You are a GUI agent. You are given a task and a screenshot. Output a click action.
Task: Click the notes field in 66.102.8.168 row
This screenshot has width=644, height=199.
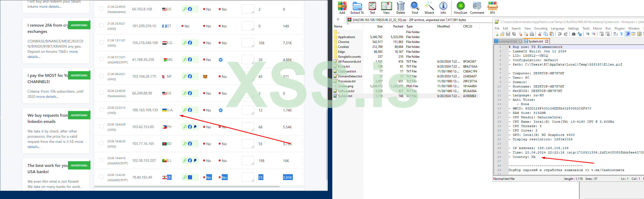click(x=248, y=9)
